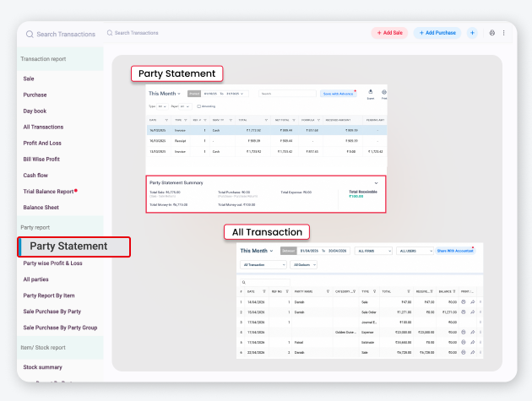Select Trial Balance Report in sidebar
Image resolution: width=532 pixels, height=401 pixels.
[48, 192]
